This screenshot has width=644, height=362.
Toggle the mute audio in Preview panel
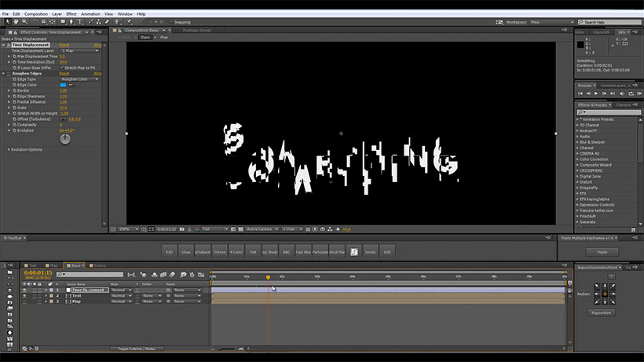[x=622, y=93]
